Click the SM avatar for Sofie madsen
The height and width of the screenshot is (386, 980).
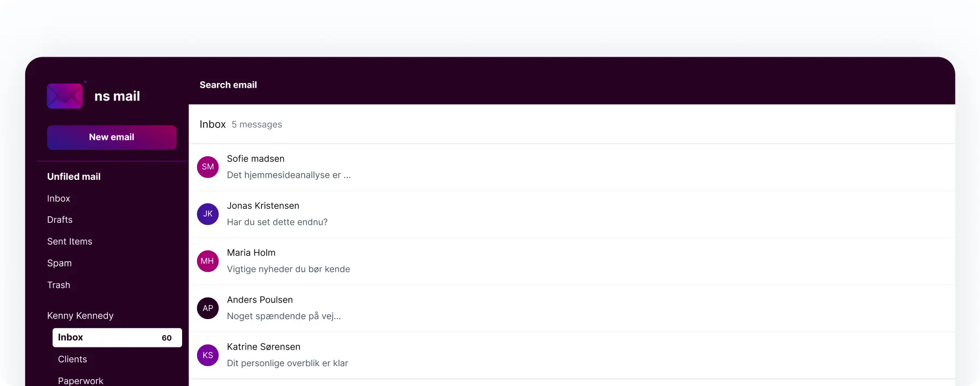(208, 167)
